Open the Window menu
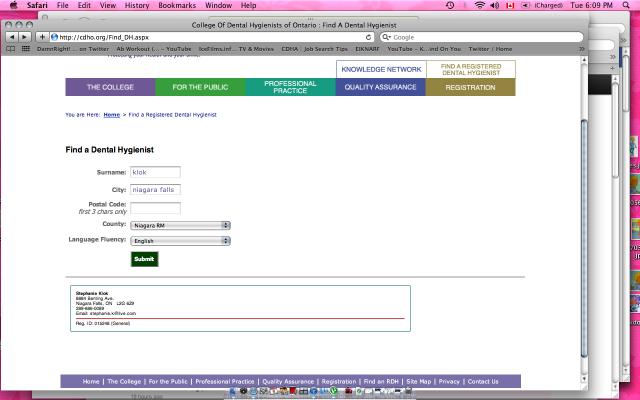Image resolution: width=640 pixels, height=400 pixels. (218, 5)
